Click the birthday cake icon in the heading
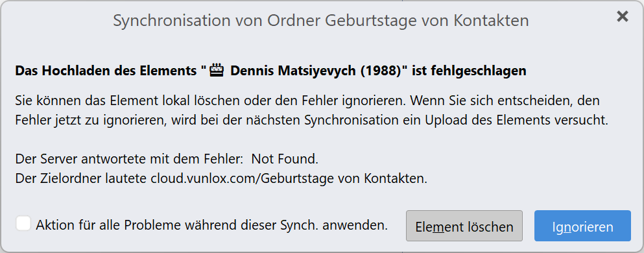 [217, 71]
